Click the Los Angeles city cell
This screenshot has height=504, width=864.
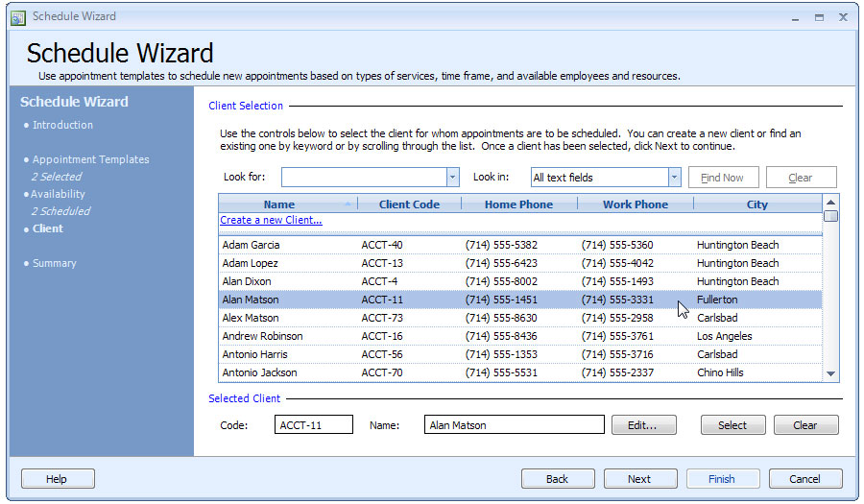point(724,335)
